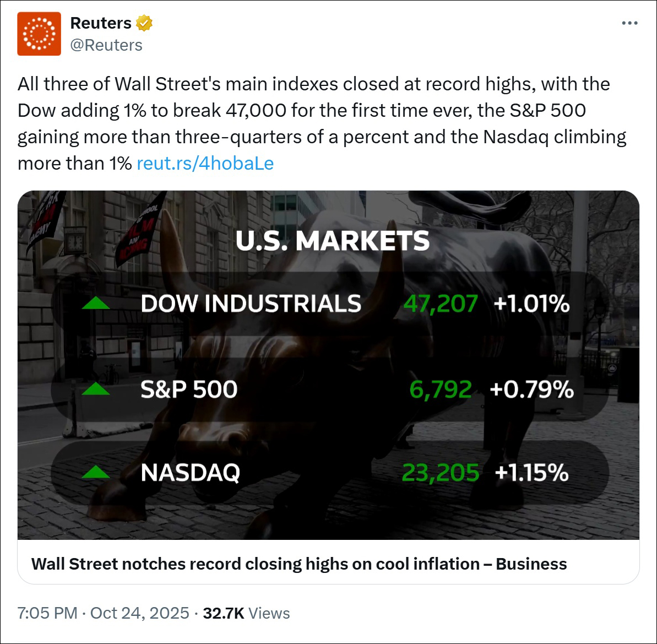657x644 pixels.
Task: Click the gold verified badge beside Reuters
Action: [x=144, y=23]
